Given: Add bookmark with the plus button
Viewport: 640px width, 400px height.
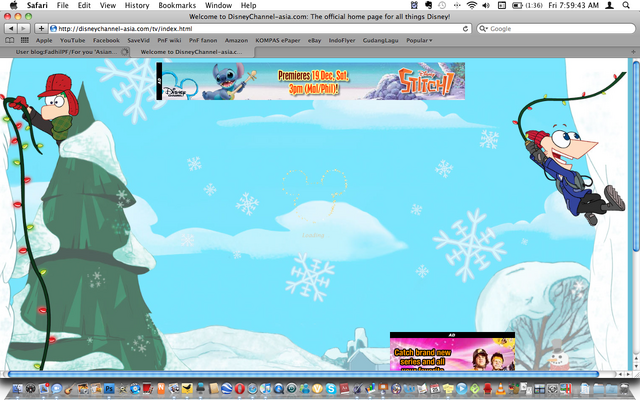Looking at the screenshot, I should pyautogui.click(x=41, y=29).
